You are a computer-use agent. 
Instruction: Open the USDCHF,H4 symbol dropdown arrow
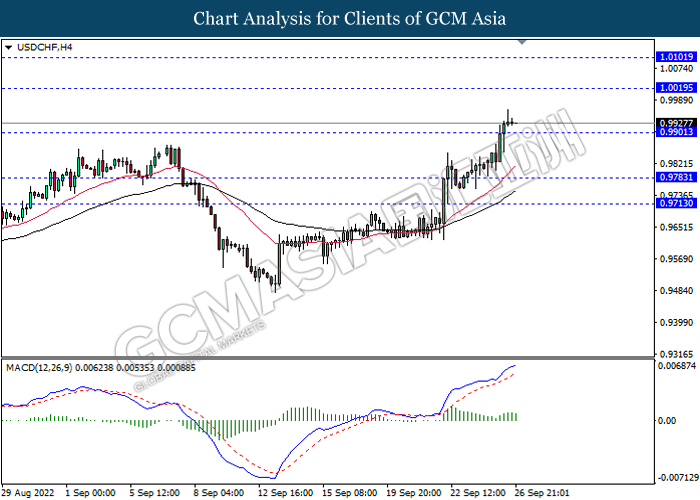8,47
